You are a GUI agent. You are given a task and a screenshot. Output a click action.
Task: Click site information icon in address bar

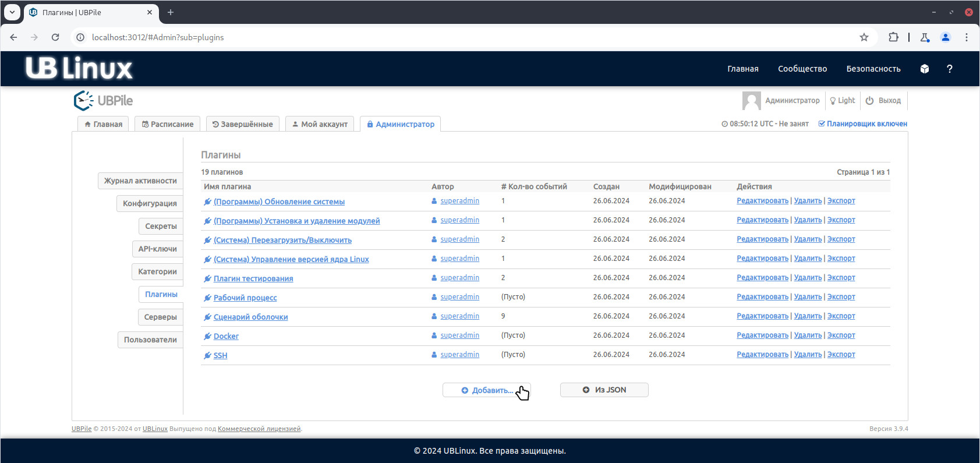coord(80,37)
